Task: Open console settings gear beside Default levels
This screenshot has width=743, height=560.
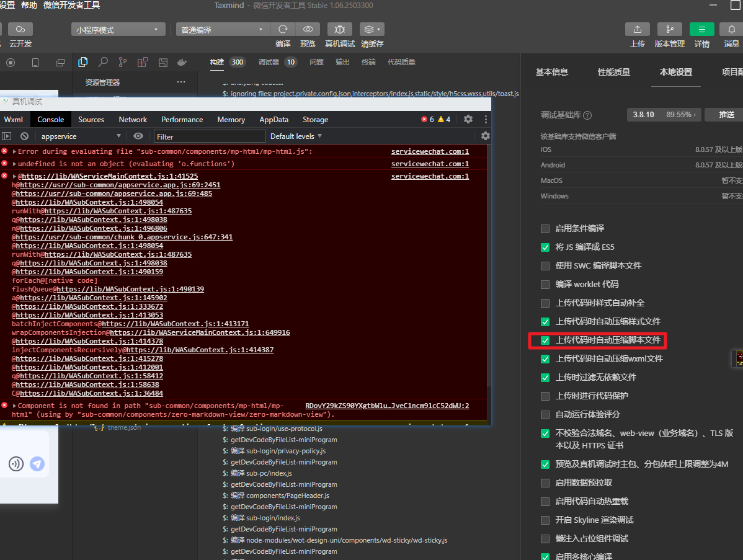Action: pos(485,136)
